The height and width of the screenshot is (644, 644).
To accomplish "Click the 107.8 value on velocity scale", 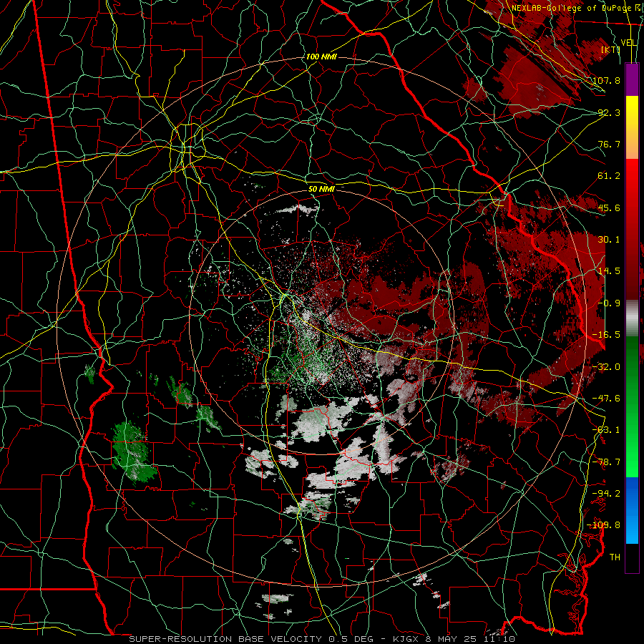I will pos(606,80).
